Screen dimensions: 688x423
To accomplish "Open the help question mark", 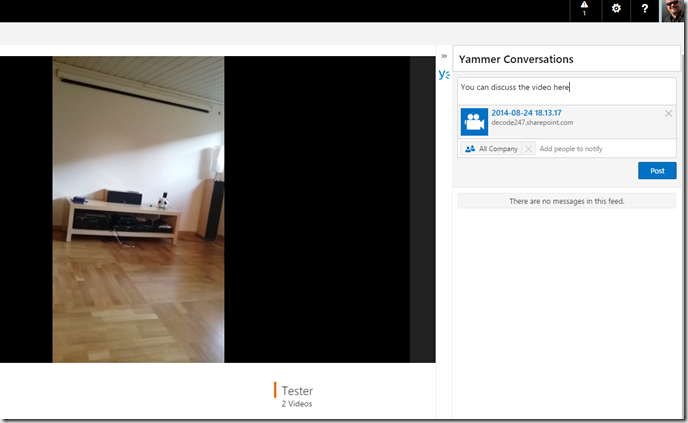I will coord(645,9).
